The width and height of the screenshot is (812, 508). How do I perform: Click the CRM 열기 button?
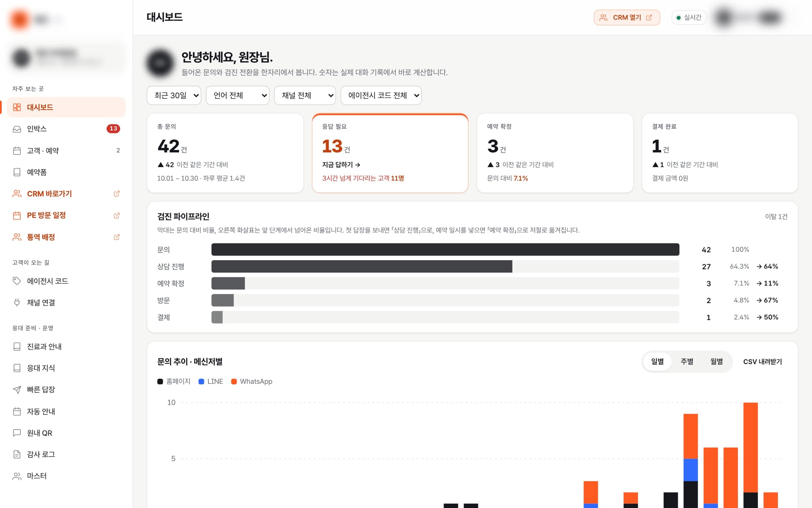(x=627, y=18)
